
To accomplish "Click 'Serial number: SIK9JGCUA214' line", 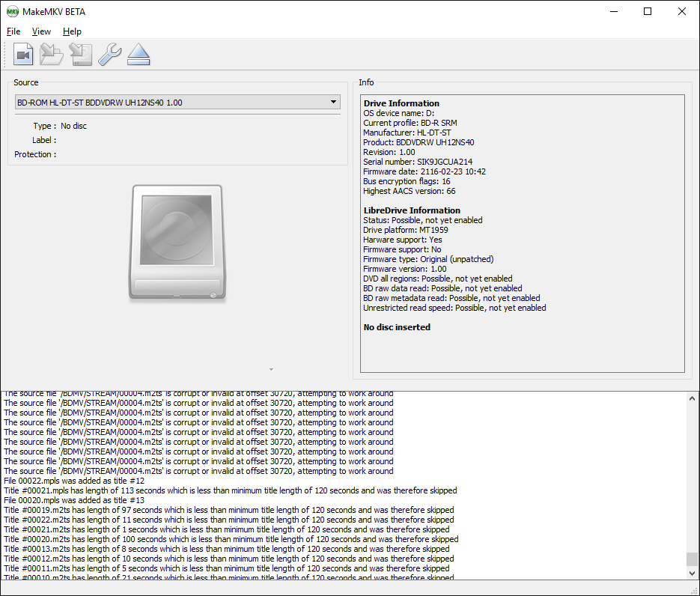I will point(418,162).
